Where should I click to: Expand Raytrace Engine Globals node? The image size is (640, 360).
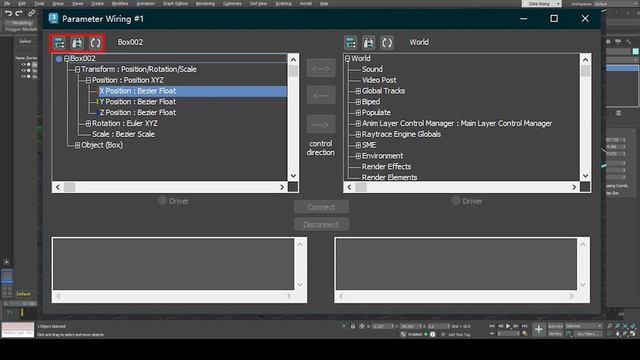click(358, 134)
